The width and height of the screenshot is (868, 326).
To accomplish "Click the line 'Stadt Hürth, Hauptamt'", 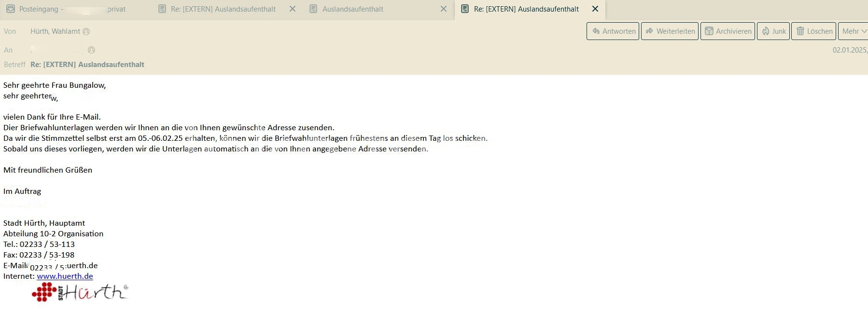I will point(44,223).
